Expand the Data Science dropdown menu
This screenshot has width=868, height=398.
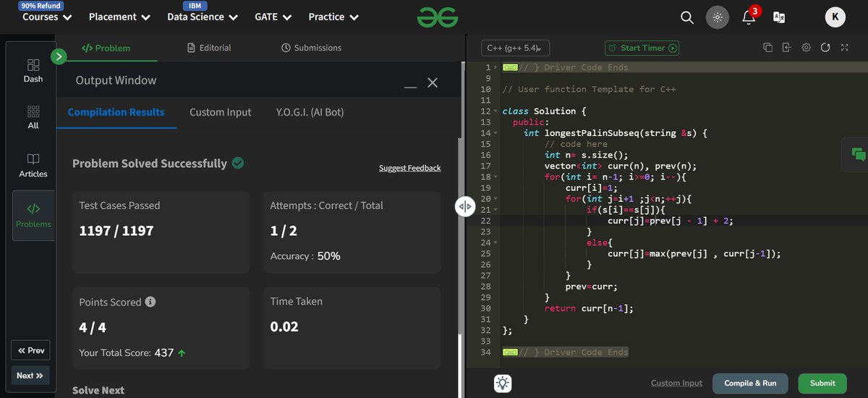tap(203, 17)
